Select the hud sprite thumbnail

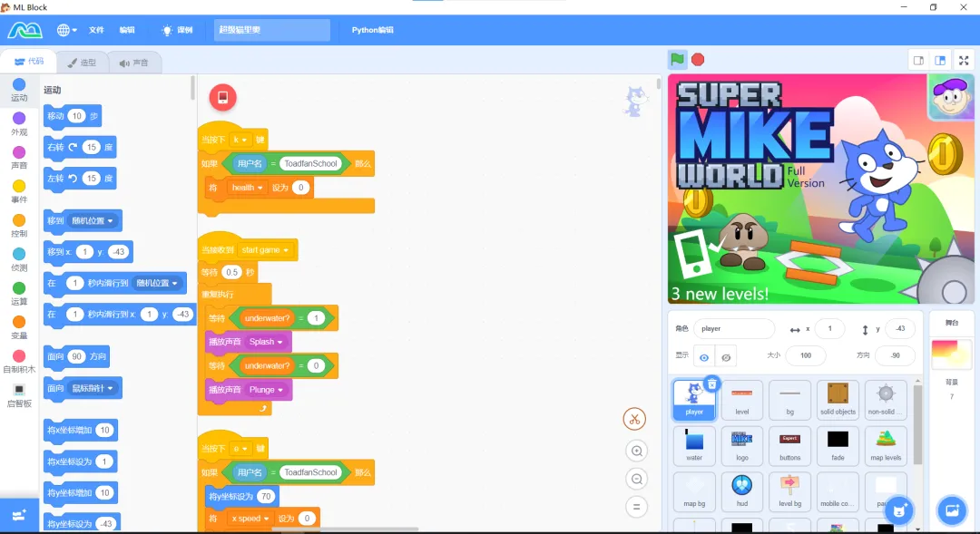pos(742,491)
